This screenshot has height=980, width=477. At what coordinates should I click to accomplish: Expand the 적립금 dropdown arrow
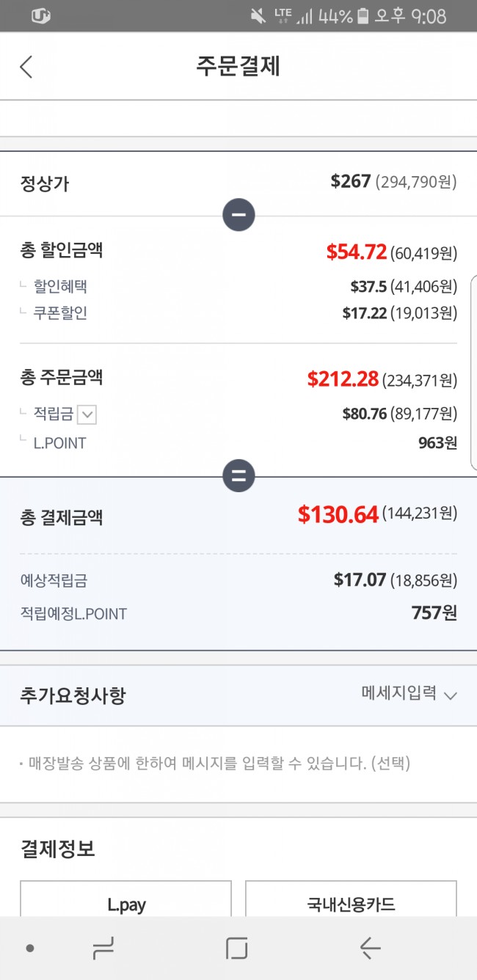pos(87,414)
